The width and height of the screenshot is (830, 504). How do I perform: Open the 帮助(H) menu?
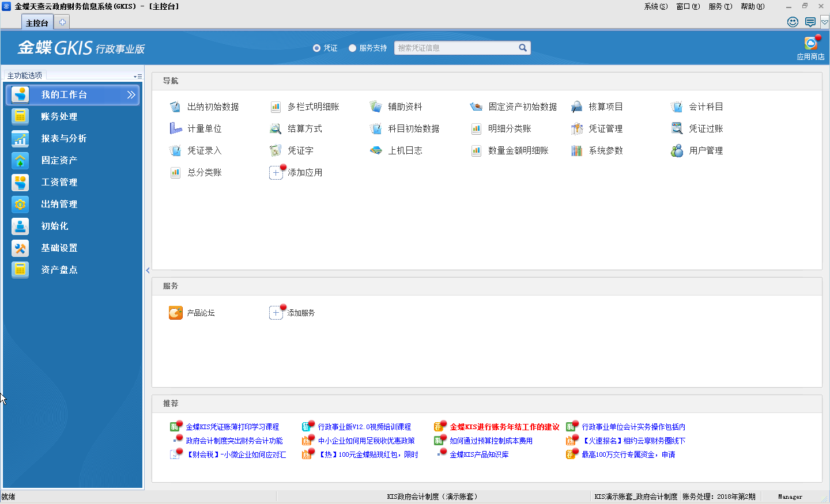(753, 6)
